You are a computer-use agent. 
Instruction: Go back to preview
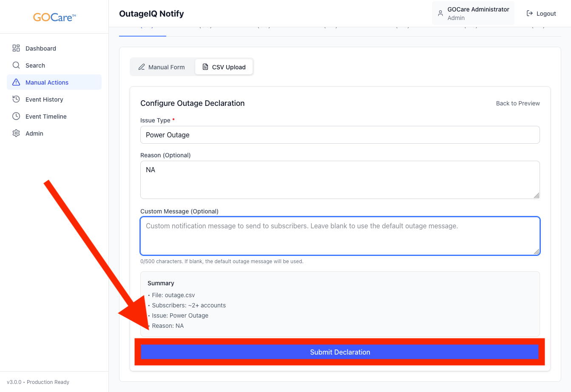point(517,103)
